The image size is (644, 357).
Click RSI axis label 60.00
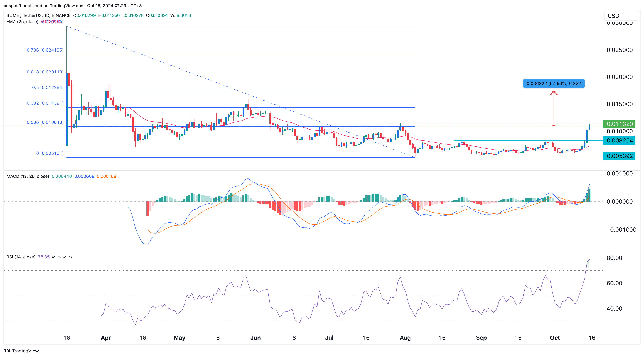(614, 283)
